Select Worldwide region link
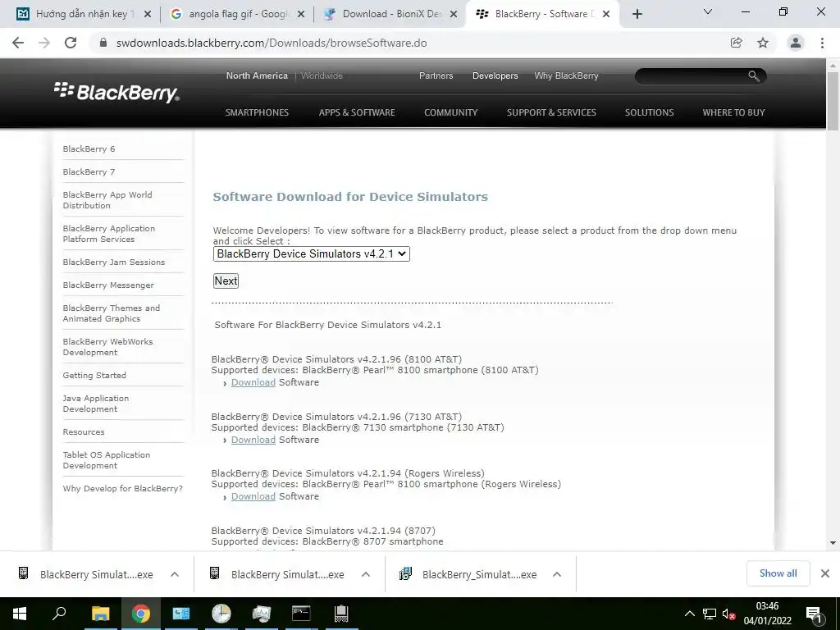This screenshot has width=840, height=630. pos(322,75)
